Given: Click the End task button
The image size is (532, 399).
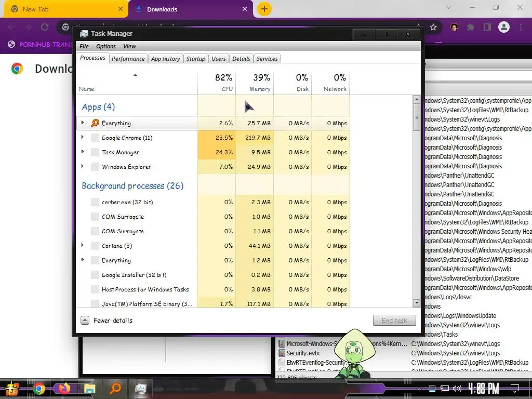Looking at the screenshot, I should (x=394, y=320).
